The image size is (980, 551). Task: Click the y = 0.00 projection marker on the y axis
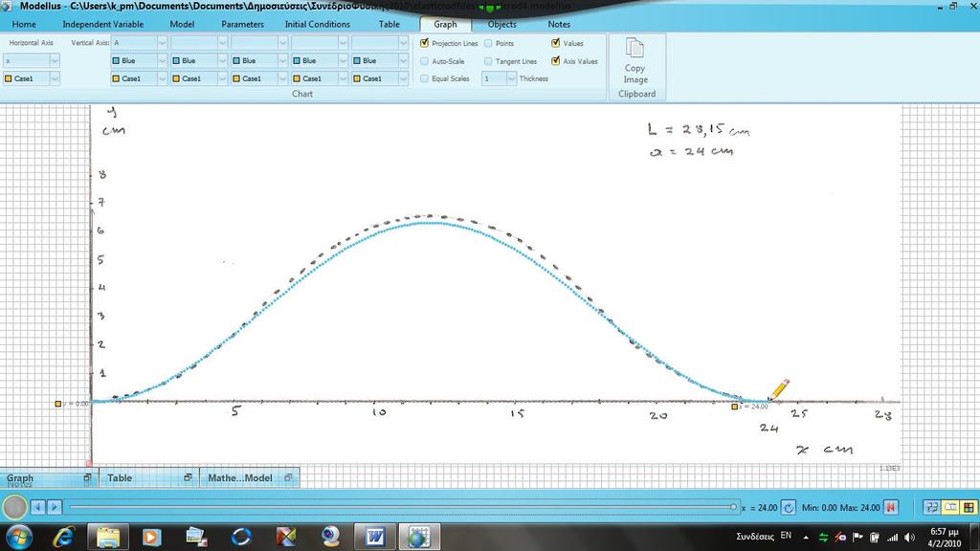click(x=58, y=405)
